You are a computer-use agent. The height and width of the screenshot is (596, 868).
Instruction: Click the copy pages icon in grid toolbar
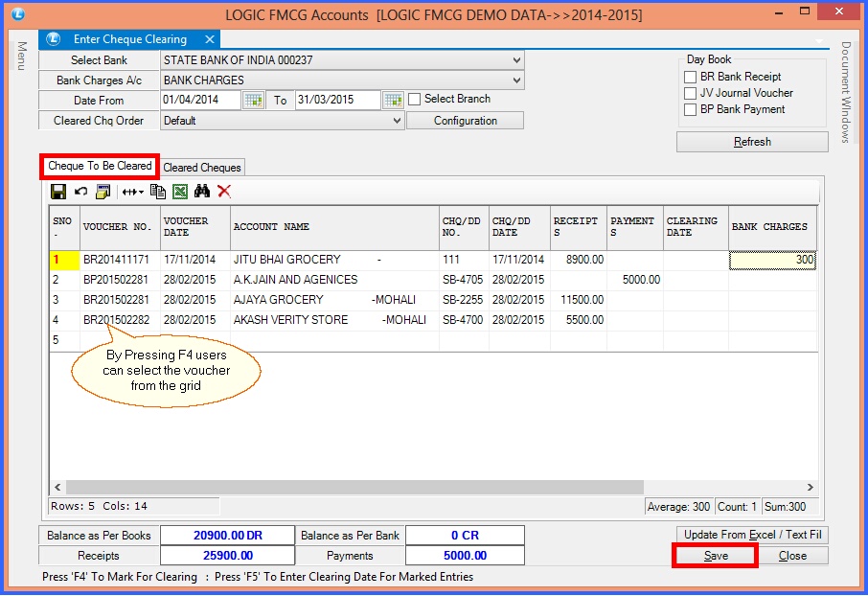[158, 192]
